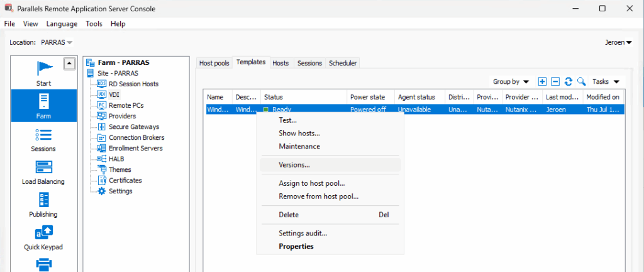Switch to Host pools tab

214,63
